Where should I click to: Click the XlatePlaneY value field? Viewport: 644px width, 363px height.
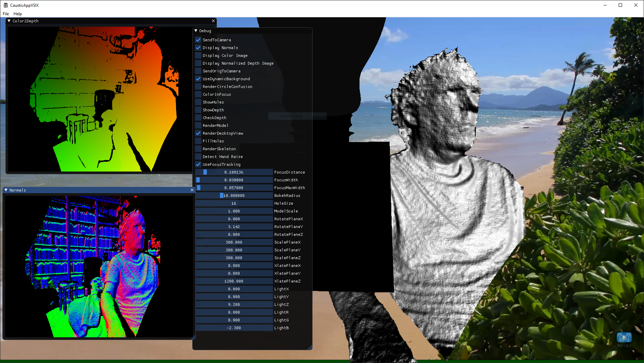[234, 273]
